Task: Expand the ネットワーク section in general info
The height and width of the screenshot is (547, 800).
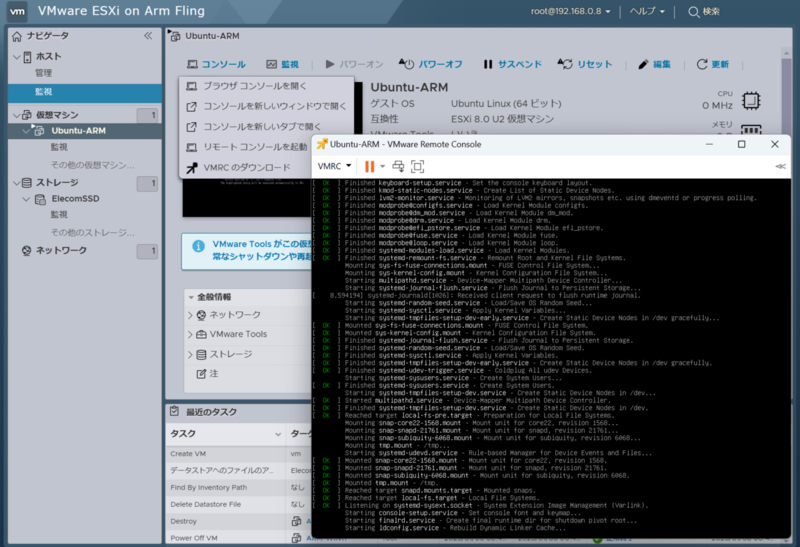Action: (190, 315)
